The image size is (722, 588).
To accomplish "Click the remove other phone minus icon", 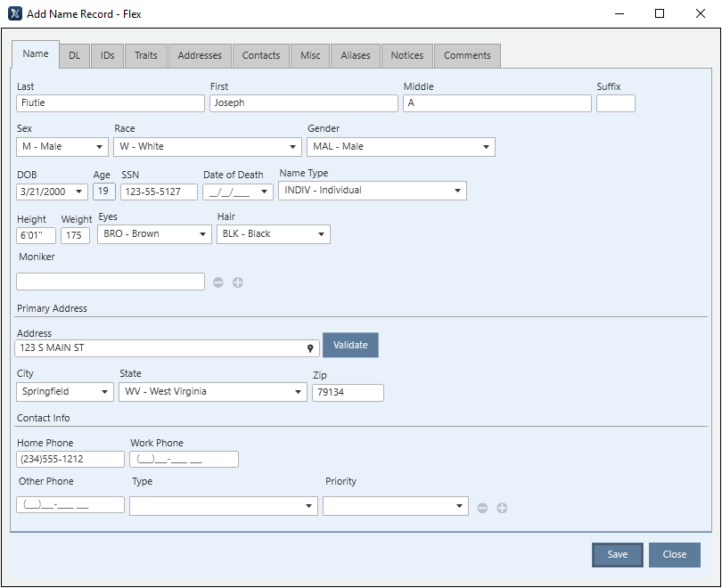I will [482, 508].
